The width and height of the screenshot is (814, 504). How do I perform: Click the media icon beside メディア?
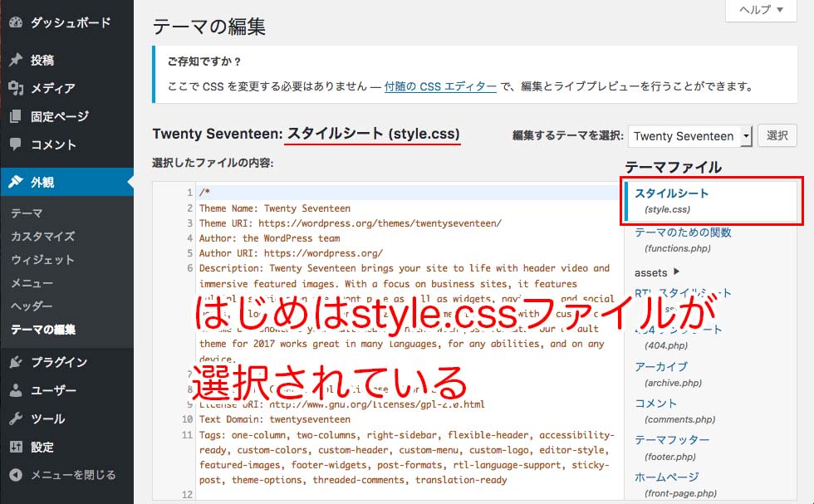click(16, 88)
